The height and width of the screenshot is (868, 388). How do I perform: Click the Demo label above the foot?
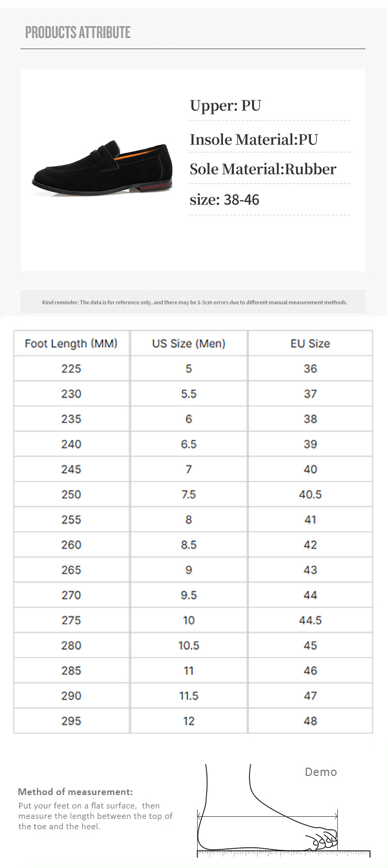click(321, 772)
